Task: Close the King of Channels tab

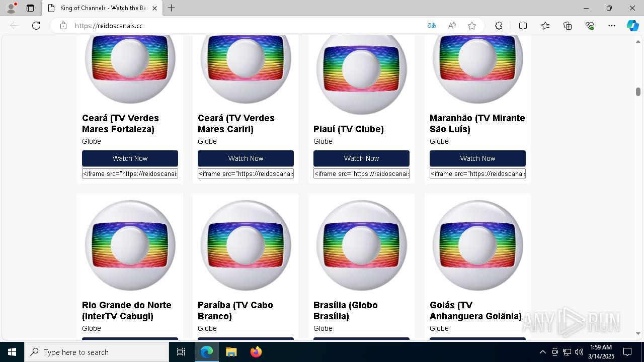Action: click(x=154, y=8)
